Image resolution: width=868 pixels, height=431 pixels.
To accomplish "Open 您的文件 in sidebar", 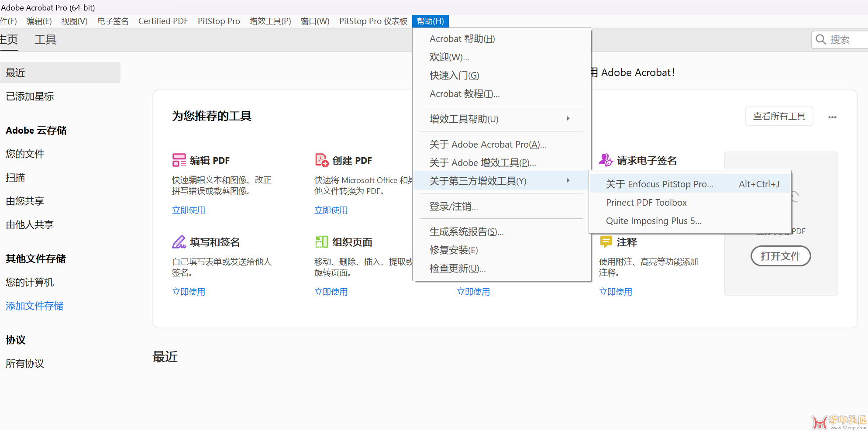I will (25, 154).
